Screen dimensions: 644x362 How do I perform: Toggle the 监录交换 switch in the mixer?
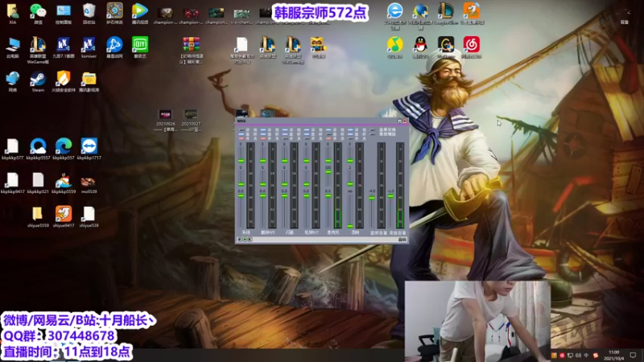tap(373, 130)
